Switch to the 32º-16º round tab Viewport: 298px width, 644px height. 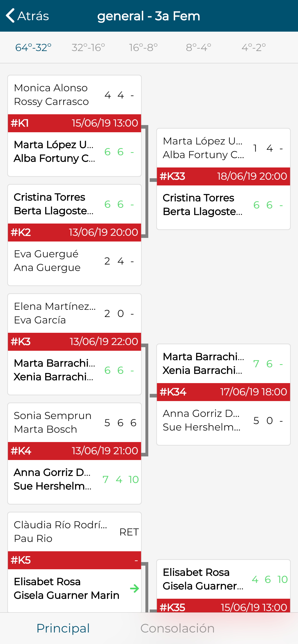point(88,47)
